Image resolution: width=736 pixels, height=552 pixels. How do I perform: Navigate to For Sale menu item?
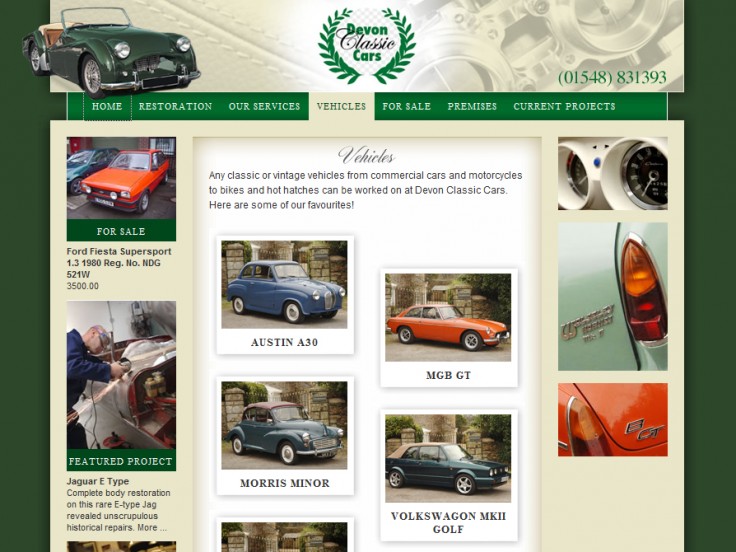[406, 106]
